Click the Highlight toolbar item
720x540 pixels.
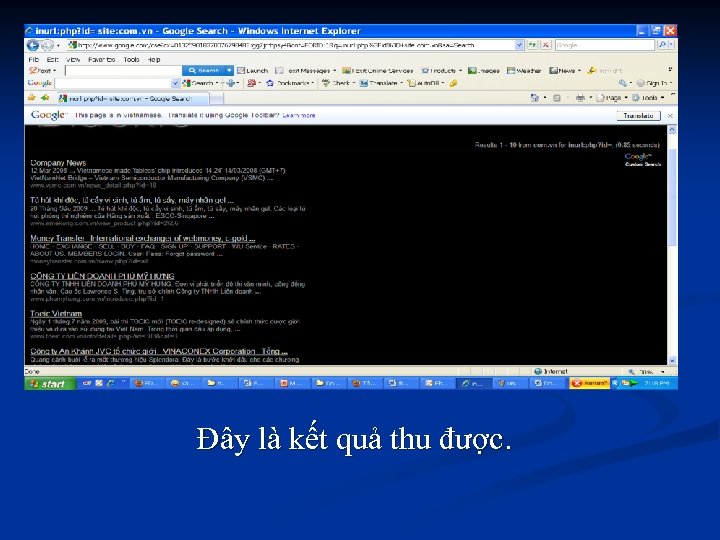[x=605, y=71]
